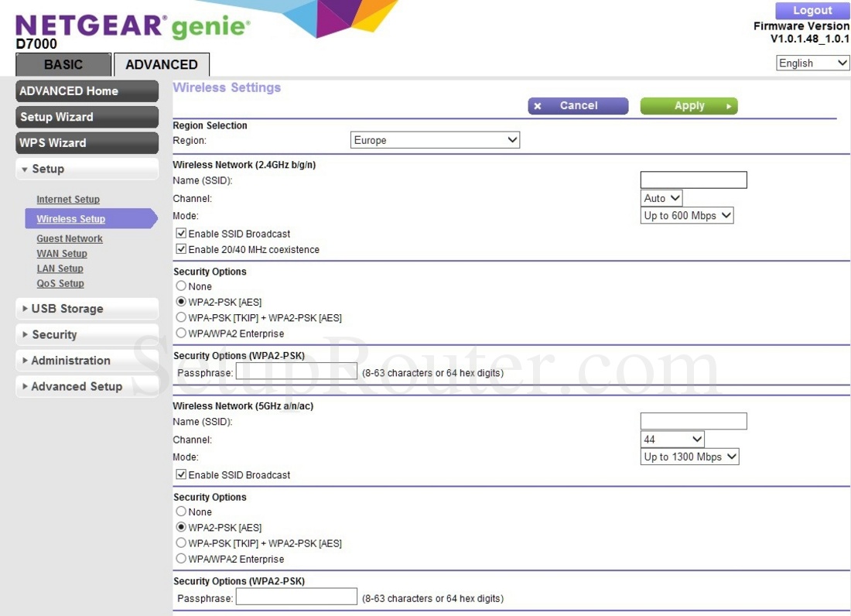Open the 2.4GHz Channel dropdown
This screenshot has width=851, height=616.
click(x=661, y=198)
